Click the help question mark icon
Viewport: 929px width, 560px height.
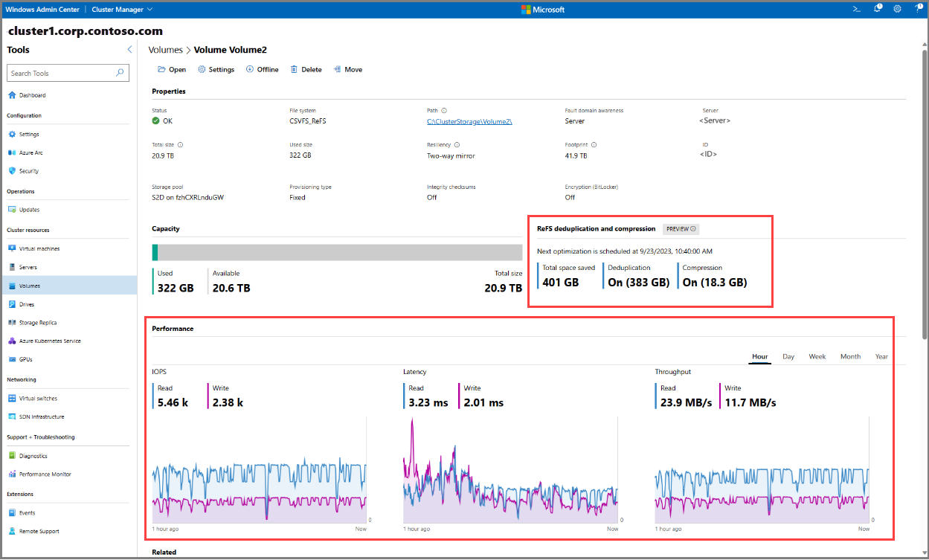click(x=918, y=9)
